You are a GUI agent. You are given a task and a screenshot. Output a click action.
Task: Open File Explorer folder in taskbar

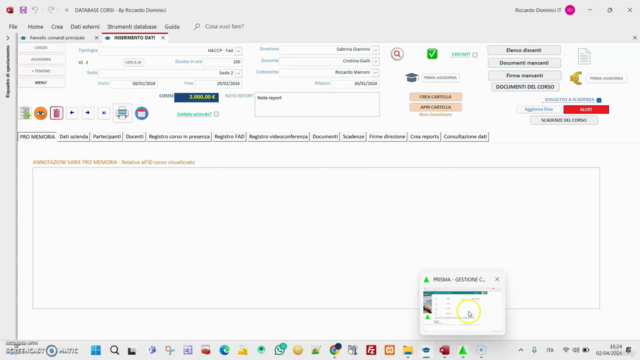(x=408, y=350)
